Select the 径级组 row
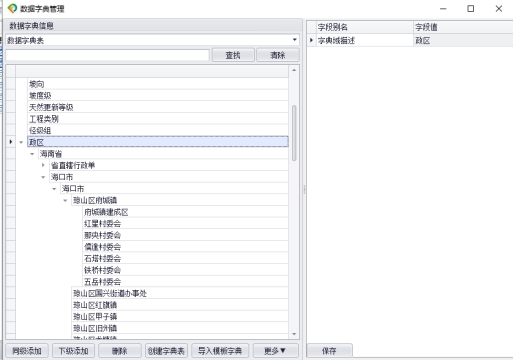Screen dimensions: 513x360 [x=158, y=130]
